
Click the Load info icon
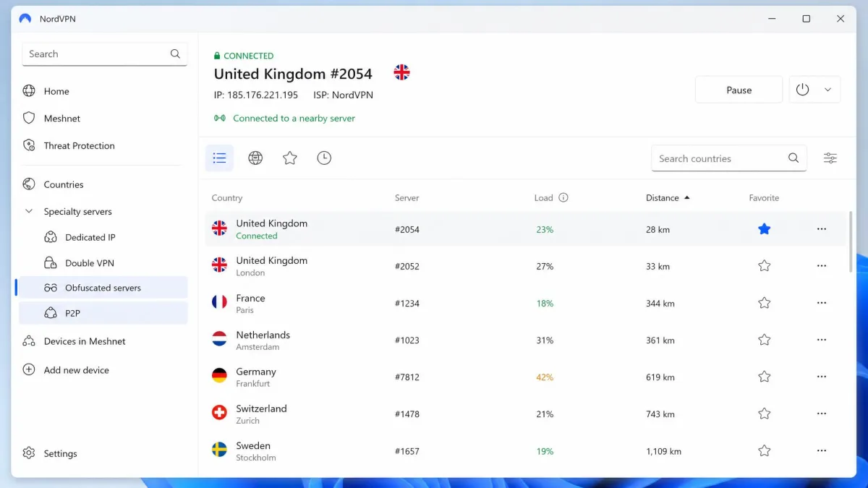click(563, 198)
